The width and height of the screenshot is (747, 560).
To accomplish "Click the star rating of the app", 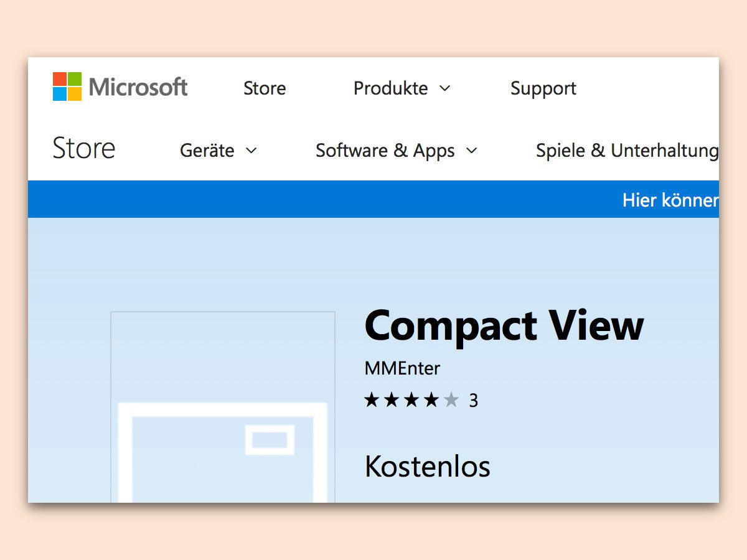I will (x=411, y=400).
